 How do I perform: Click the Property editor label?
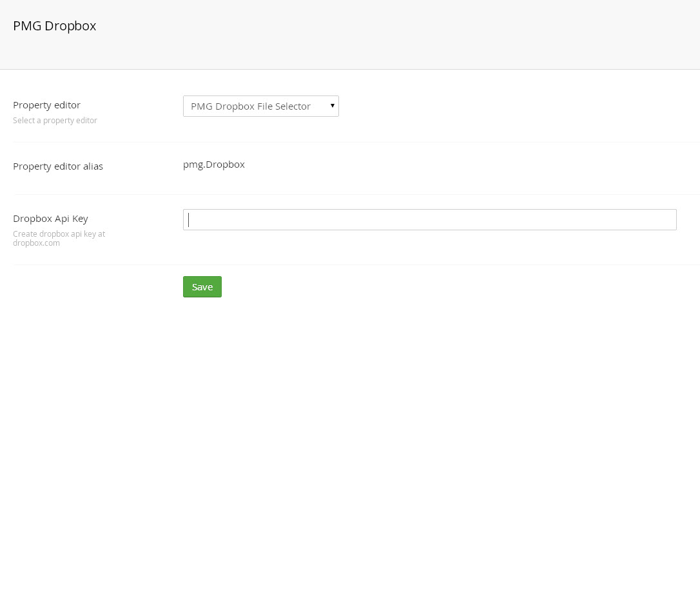(46, 105)
